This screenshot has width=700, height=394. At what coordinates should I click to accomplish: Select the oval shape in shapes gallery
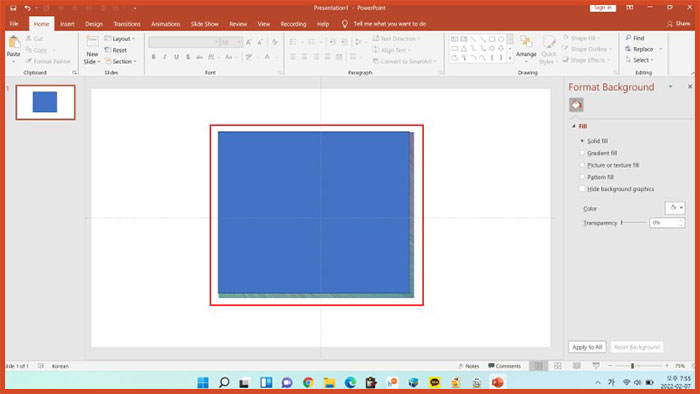501,39
